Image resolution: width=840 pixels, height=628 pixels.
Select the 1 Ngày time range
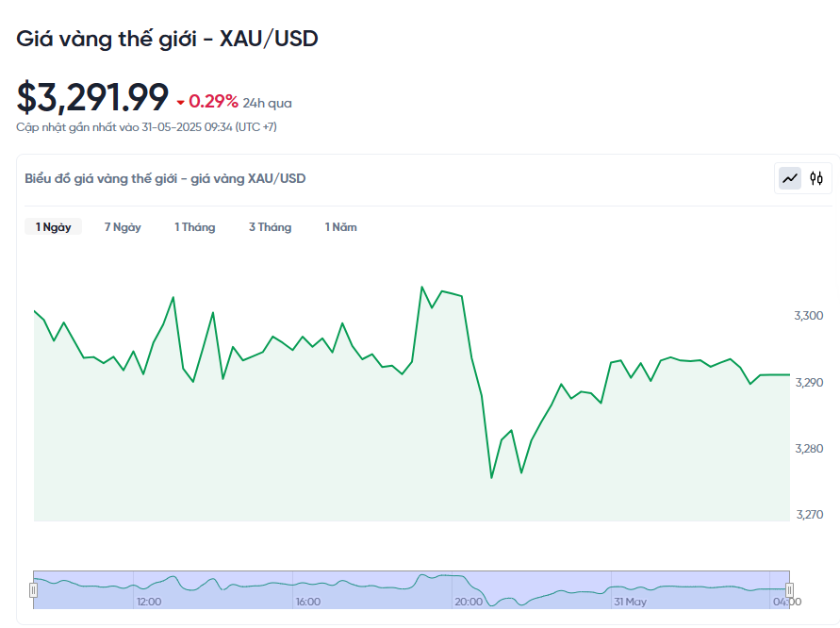tap(53, 226)
